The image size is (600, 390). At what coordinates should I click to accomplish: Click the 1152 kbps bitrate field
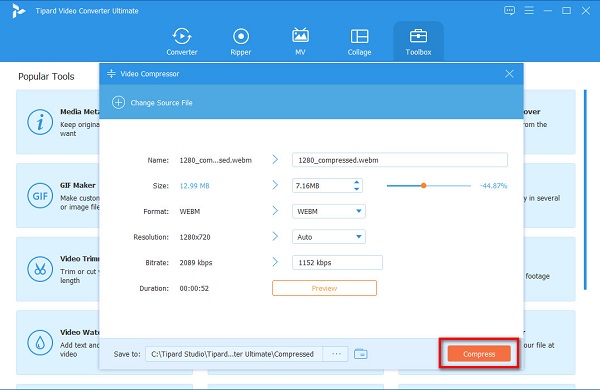click(337, 263)
